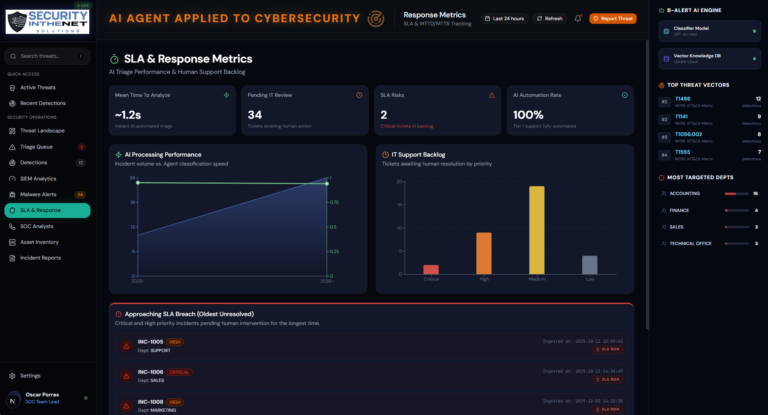Click the Report Threat button
Screen dimensions: 768x415
[x=613, y=19]
